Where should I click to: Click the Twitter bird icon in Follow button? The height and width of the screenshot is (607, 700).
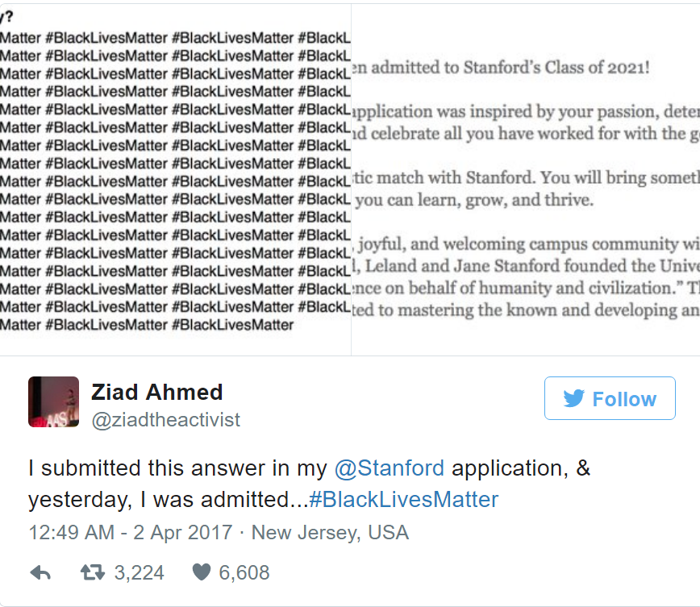click(x=573, y=398)
